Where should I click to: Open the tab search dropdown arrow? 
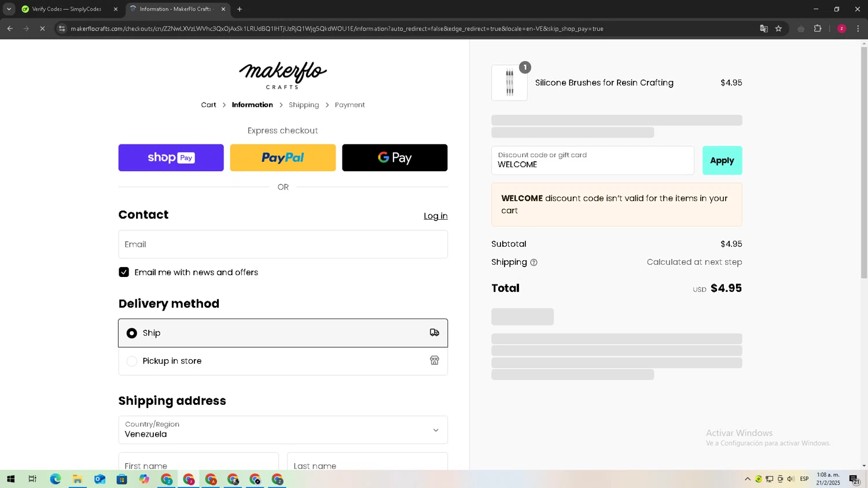pyautogui.click(x=9, y=9)
